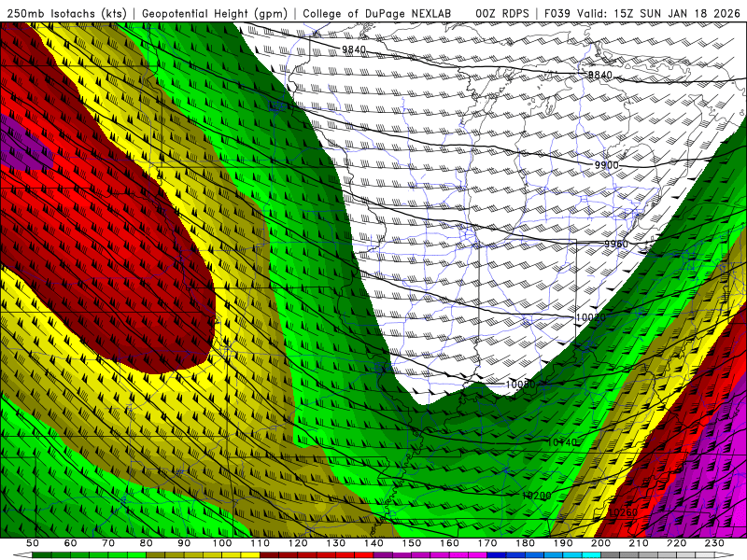Click the 220 value on the color scale

click(x=677, y=543)
